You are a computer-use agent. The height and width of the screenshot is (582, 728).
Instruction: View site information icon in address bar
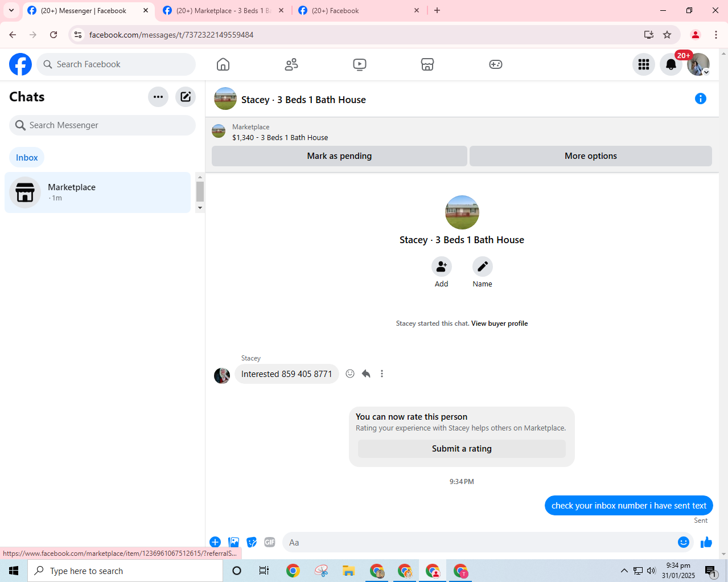click(78, 35)
